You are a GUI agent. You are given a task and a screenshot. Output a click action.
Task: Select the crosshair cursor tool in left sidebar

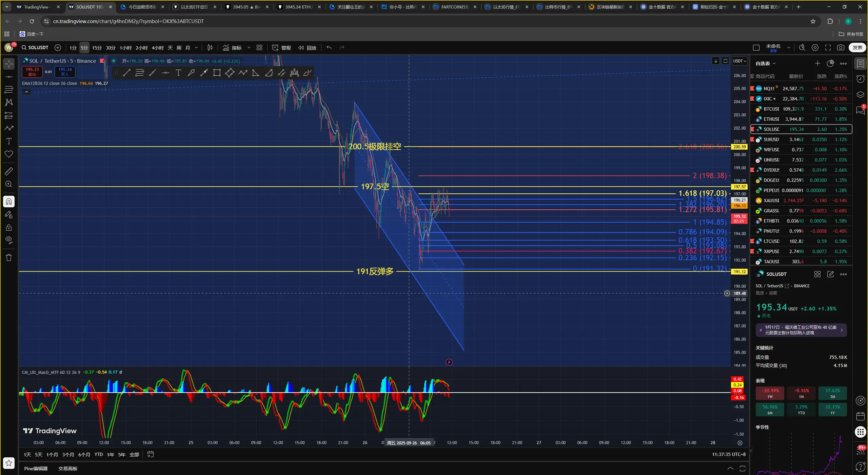click(x=9, y=64)
